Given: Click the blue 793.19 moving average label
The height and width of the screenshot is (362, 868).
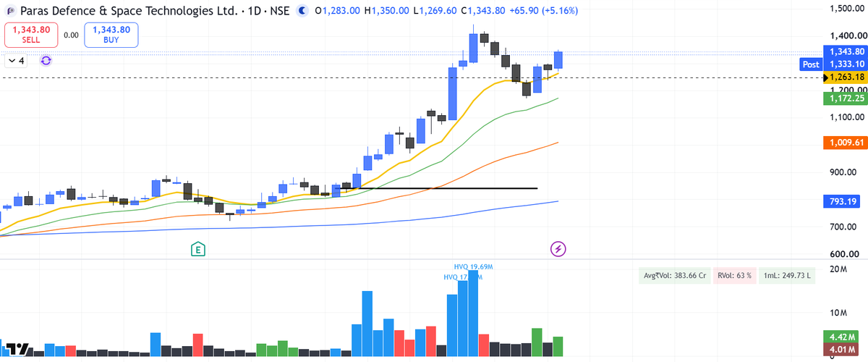Looking at the screenshot, I should (x=842, y=201).
